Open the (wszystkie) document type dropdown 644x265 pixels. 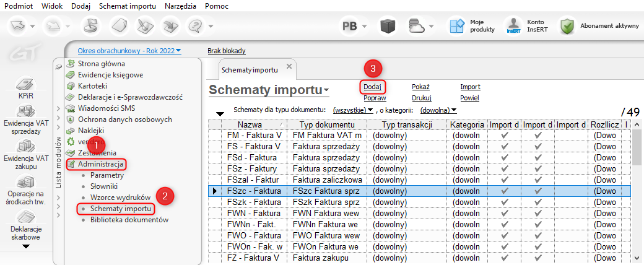point(353,110)
